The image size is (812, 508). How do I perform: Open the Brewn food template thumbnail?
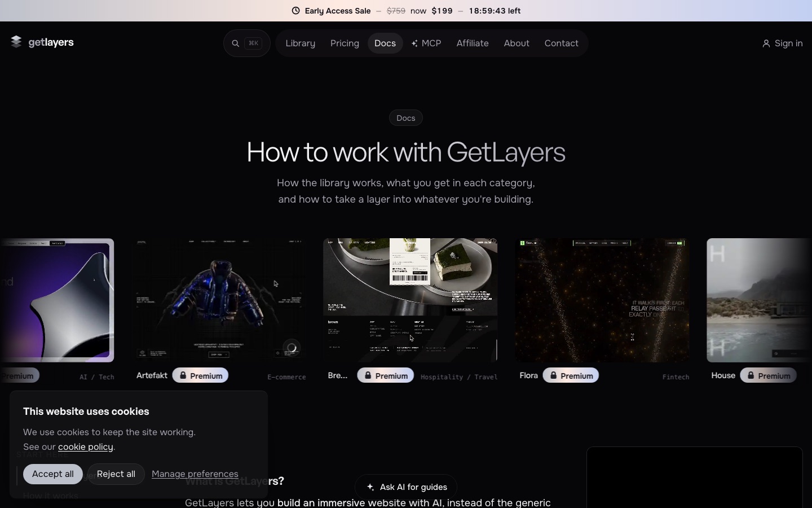[411, 300]
